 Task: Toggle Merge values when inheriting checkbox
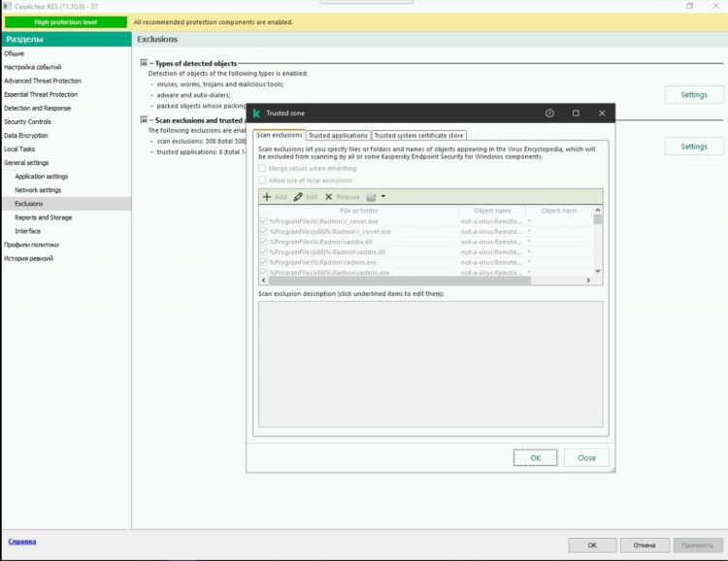[262, 168]
